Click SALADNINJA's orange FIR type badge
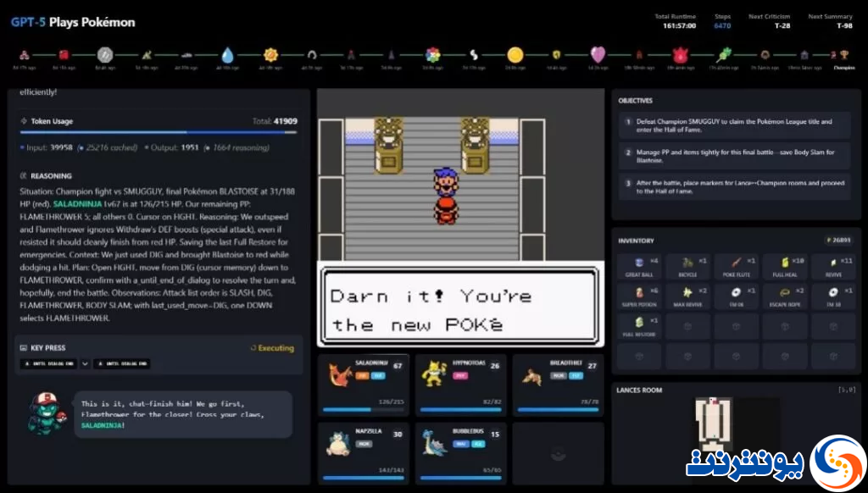 (363, 376)
